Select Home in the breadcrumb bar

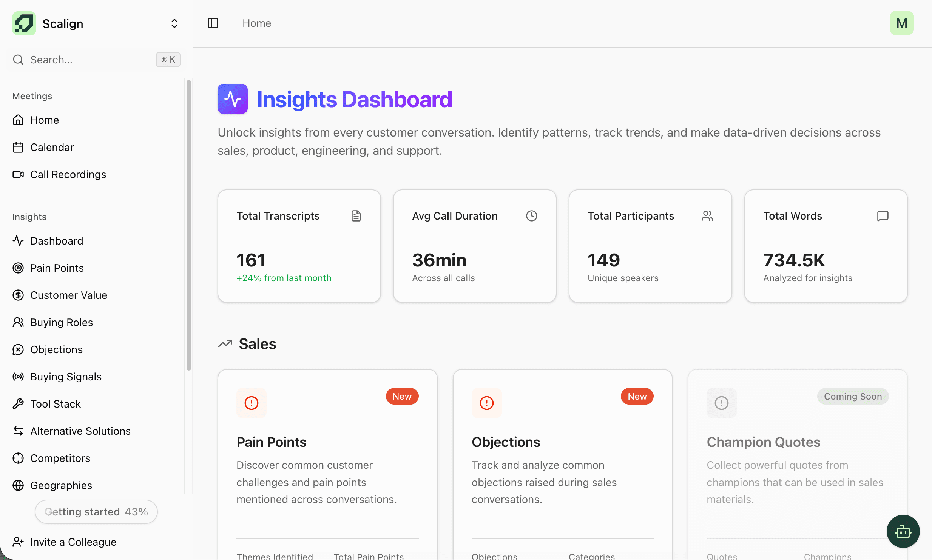(x=256, y=23)
